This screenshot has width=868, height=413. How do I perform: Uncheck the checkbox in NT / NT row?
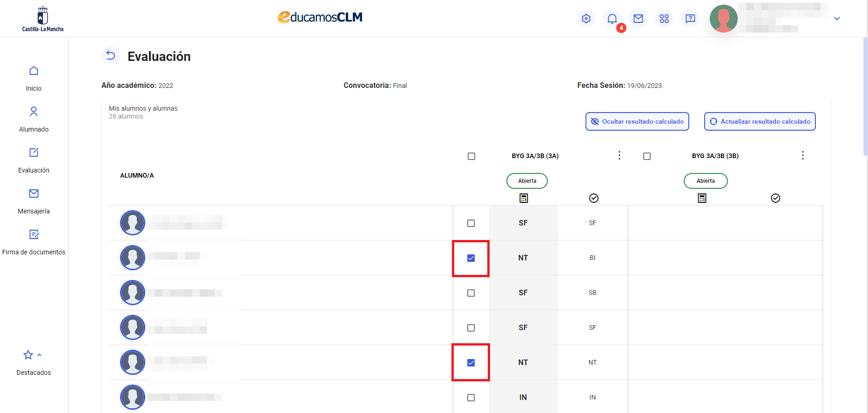[471, 363]
